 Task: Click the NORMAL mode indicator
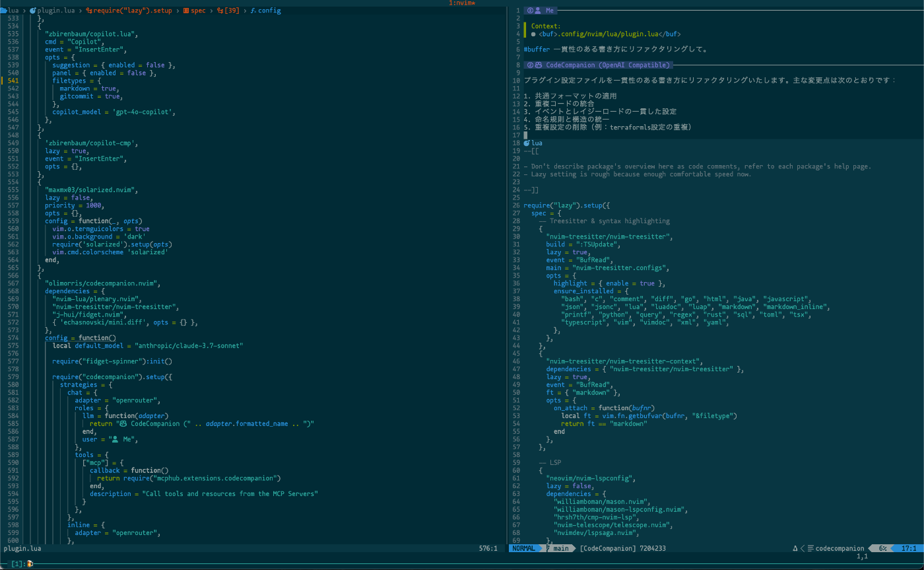tap(524, 548)
